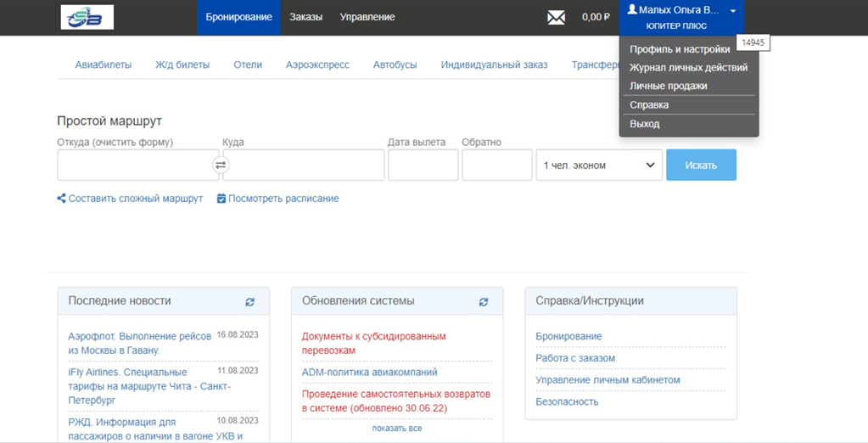Open Аэрофлот Гавана news item
The image size is (868, 443).
tap(139, 344)
